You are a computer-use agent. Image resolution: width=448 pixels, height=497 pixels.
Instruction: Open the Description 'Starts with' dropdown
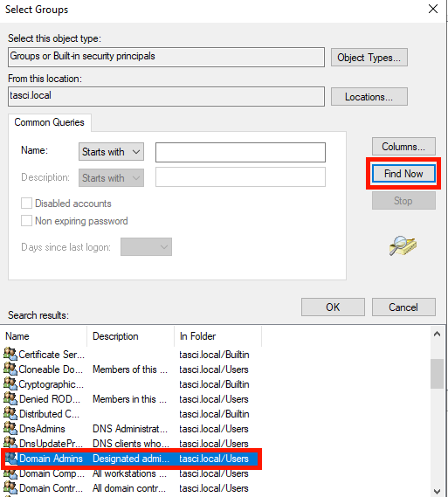pyautogui.click(x=111, y=178)
